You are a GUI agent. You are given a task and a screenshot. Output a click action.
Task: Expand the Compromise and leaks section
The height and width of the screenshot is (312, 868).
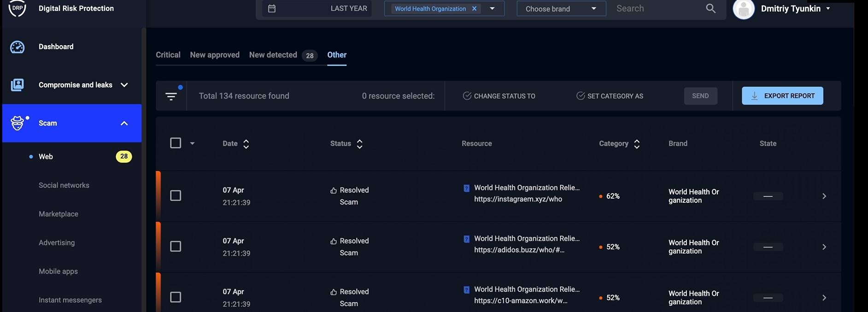click(124, 85)
